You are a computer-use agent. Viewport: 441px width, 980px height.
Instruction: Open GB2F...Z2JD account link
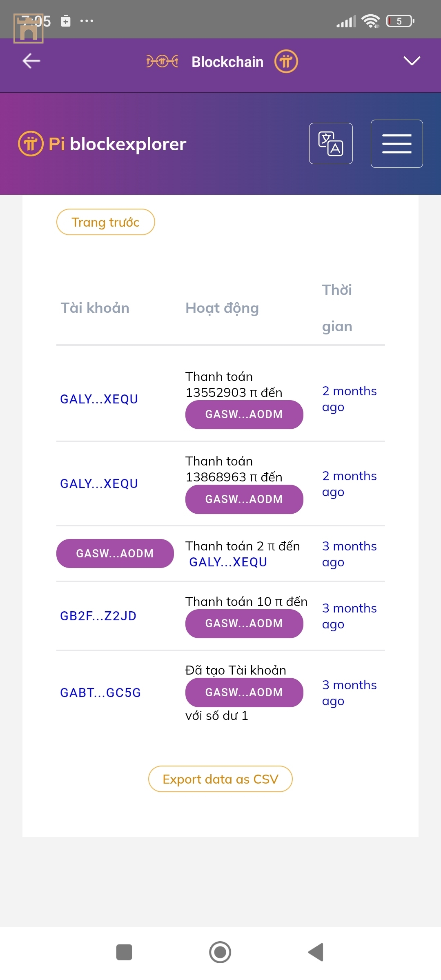[98, 616]
